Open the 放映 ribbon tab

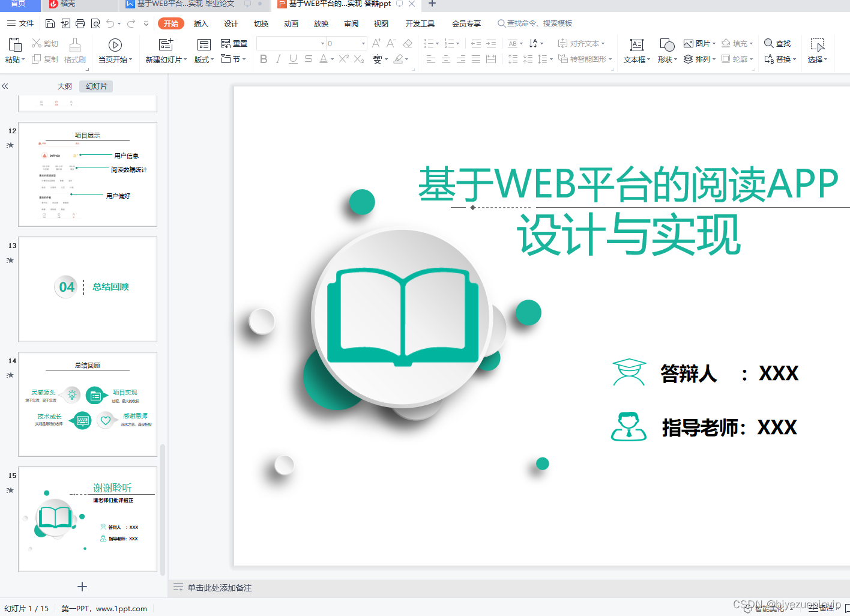coord(321,23)
